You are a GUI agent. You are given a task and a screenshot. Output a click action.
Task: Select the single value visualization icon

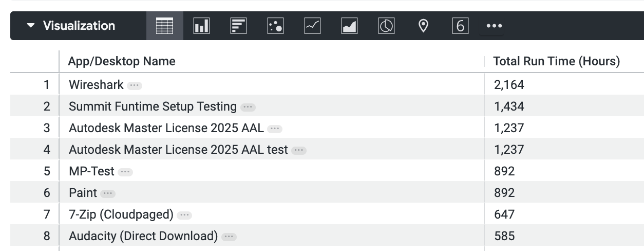tap(460, 26)
